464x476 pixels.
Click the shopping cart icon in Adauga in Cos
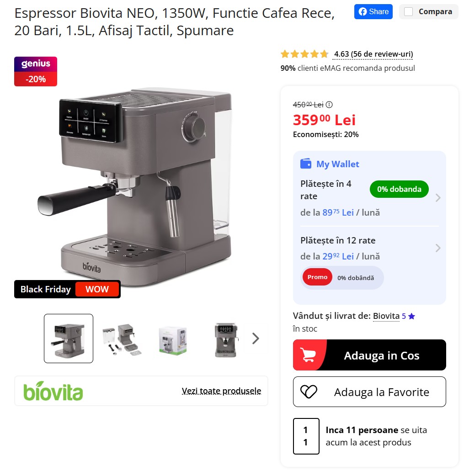(x=308, y=355)
